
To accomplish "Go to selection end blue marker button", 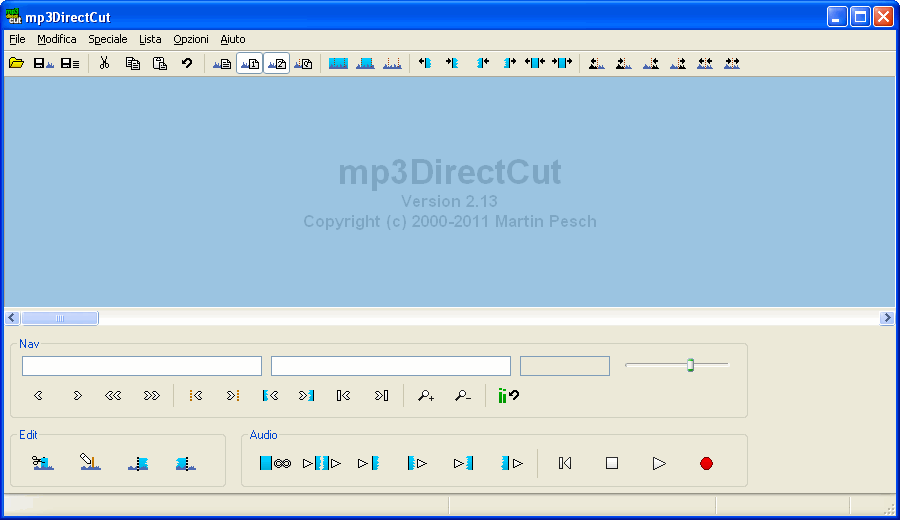I will [x=307, y=395].
